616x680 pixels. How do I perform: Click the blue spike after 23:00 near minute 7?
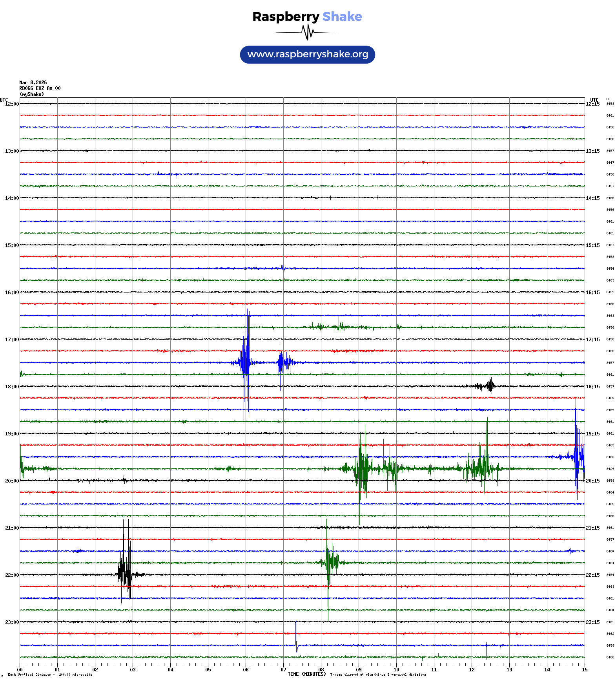tap(296, 637)
